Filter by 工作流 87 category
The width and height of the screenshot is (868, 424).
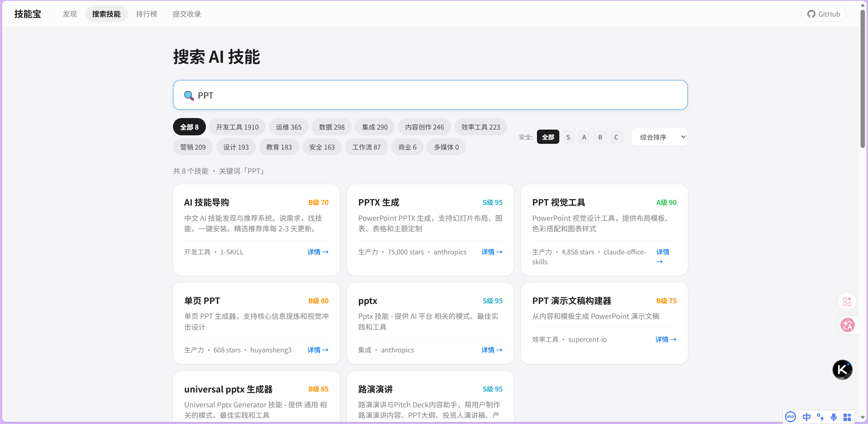point(366,147)
